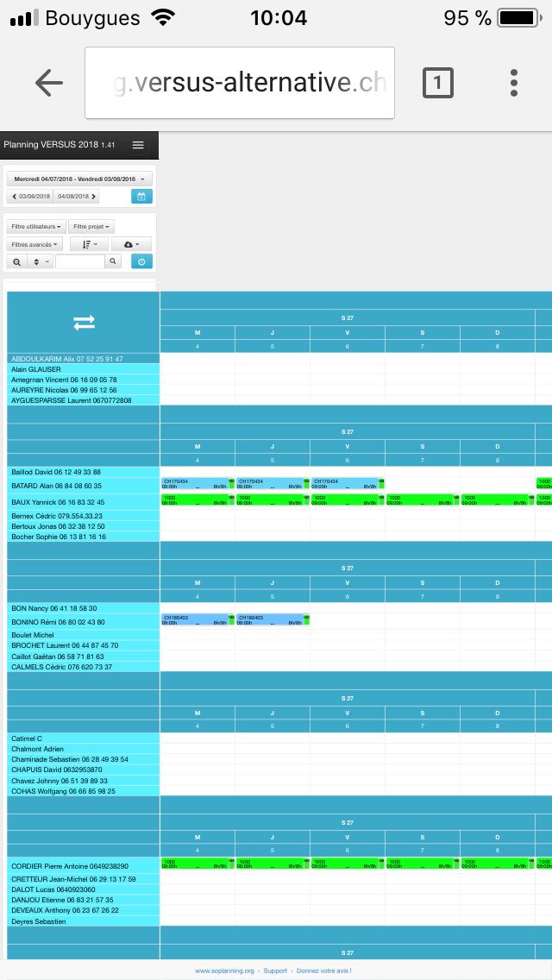The height and width of the screenshot is (980, 552).
Task: Select user row Chaminade Sebastien
Action: 83,759
